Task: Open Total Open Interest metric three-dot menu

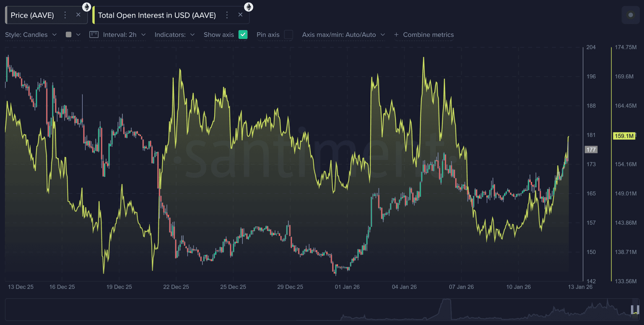Action: (227, 15)
